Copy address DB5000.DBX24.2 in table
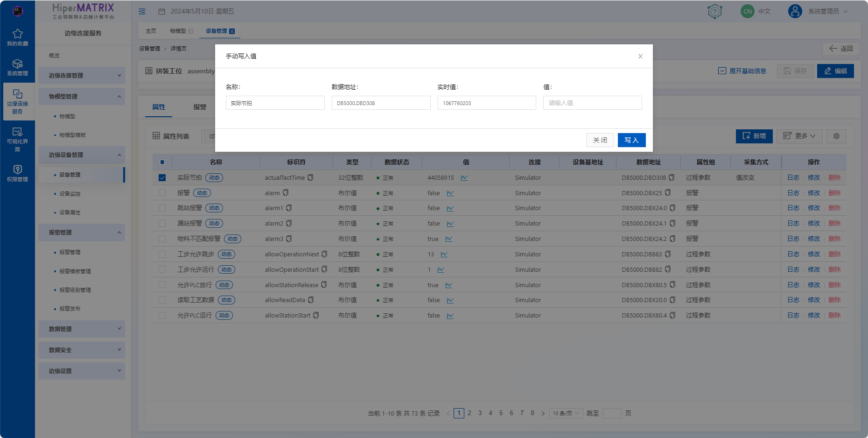This screenshot has width=868, height=438. coord(672,239)
